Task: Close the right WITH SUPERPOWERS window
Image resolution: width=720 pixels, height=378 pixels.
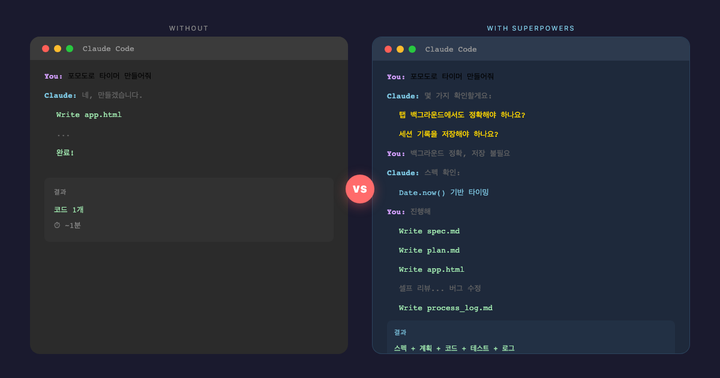Action: coord(388,49)
